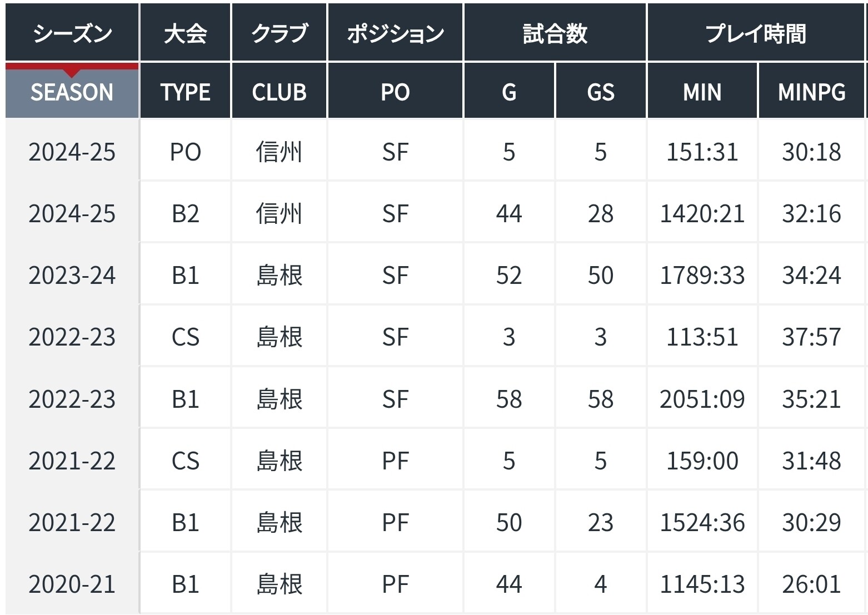Image resolution: width=868 pixels, height=615 pixels.
Task: Sort by the CLUB column header
Action: click(279, 92)
